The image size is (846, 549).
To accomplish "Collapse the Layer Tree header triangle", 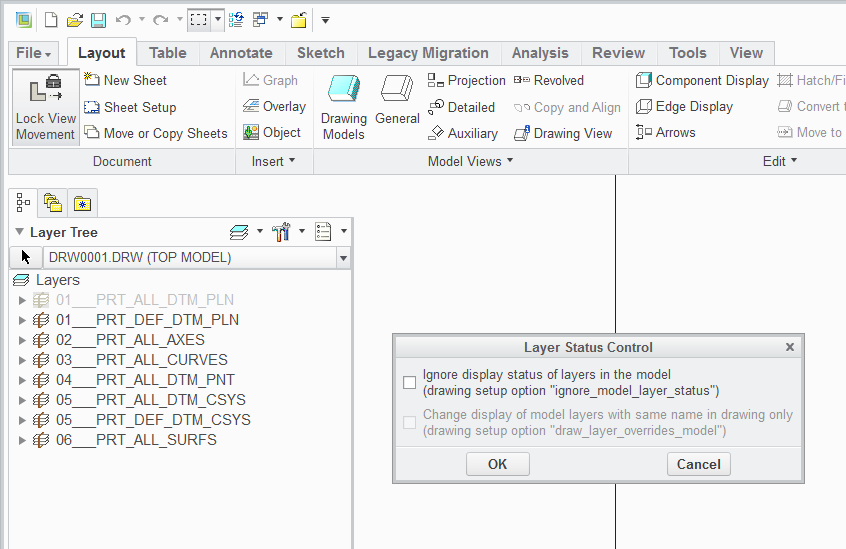I will click(x=19, y=232).
